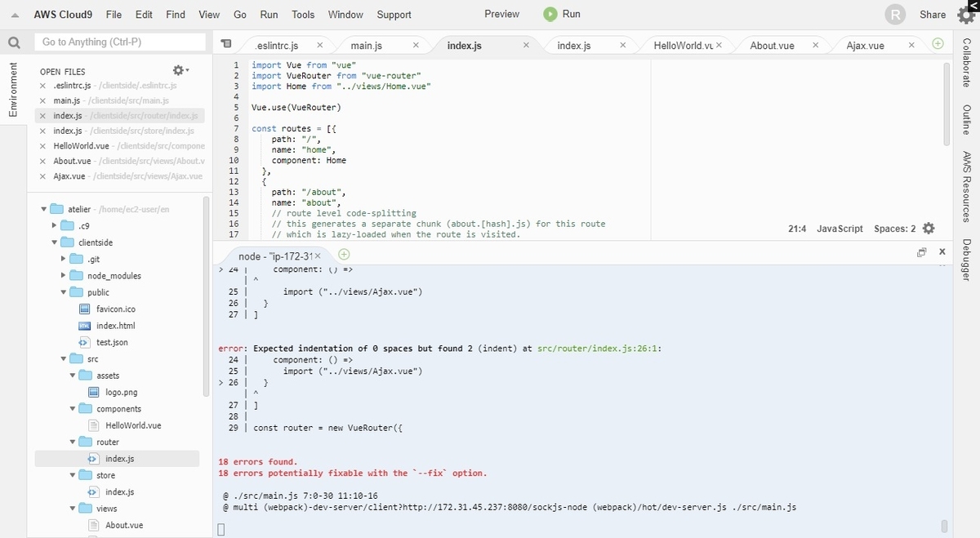Collapse the components folder
The width and height of the screenshot is (980, 538).
tap(73, 409)
